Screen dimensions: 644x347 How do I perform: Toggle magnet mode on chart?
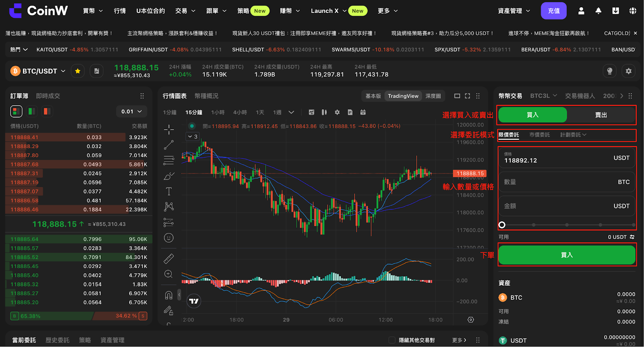(x=169, y=295)
